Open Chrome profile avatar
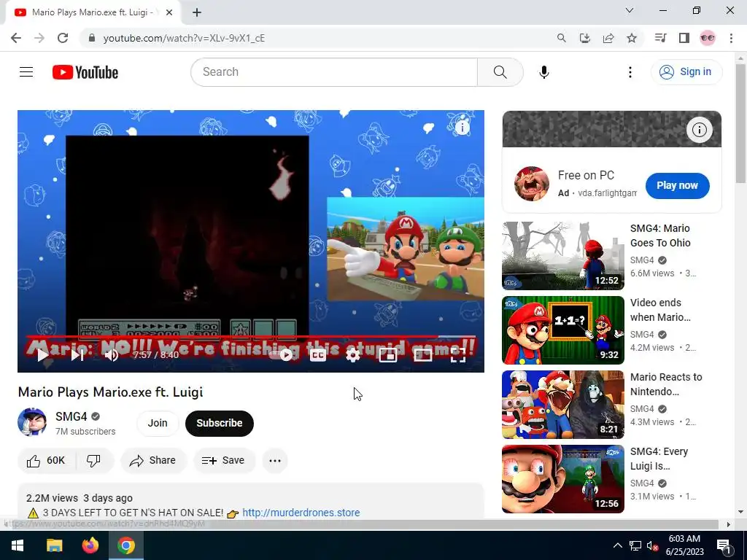747x560 pixels. [708, 38]
